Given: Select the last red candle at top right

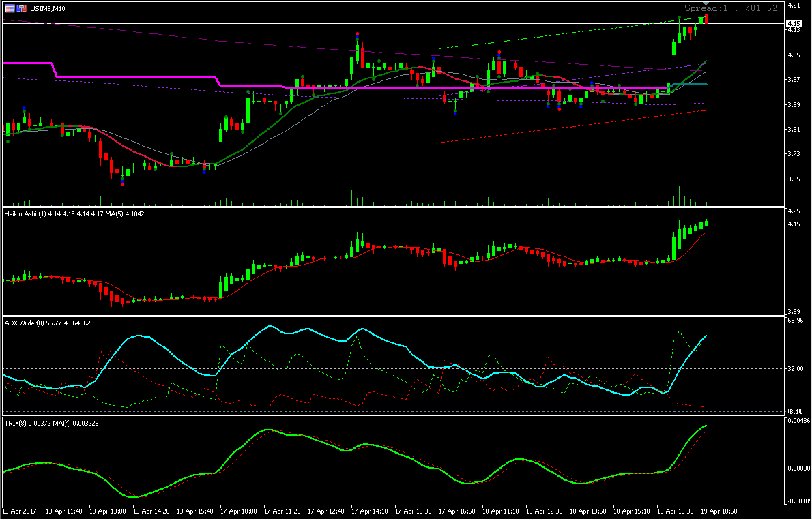Looking at the screenshot, I should pyautogui.click(x=706, y=18).
